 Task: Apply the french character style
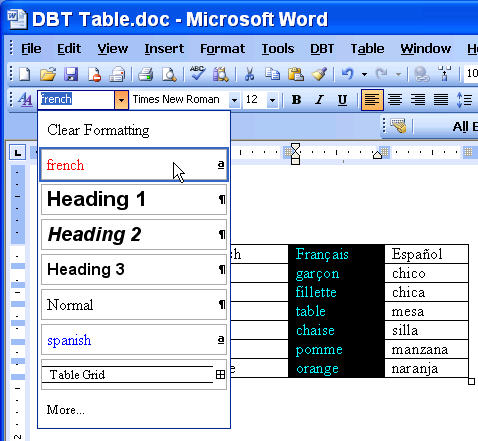tap(134, 165)
